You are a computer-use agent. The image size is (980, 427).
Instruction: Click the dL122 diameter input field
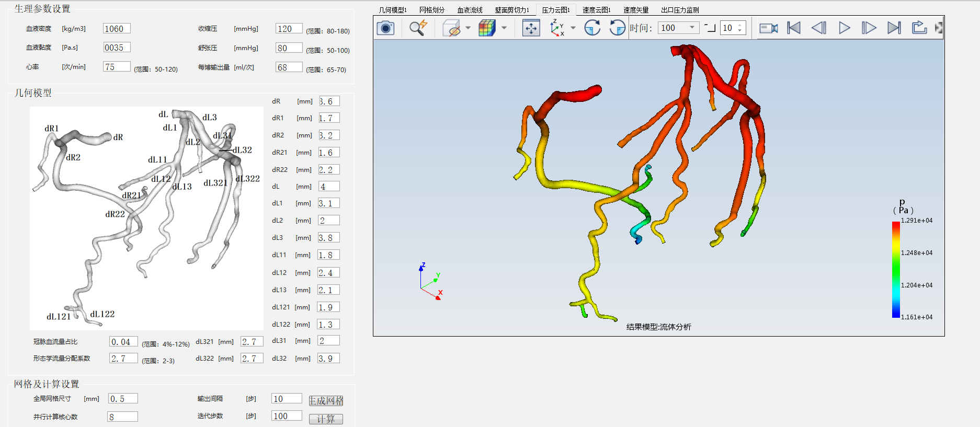[x=329, y=325]
